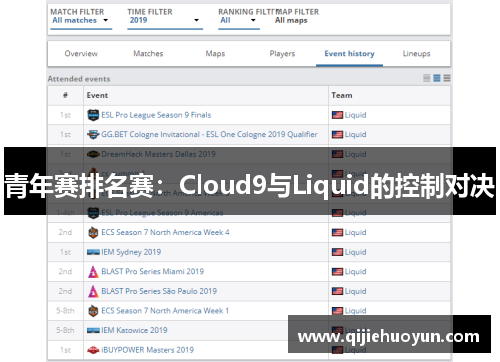Click Liquid in the BLAST Miami row
The image size is (500, 362).
[356, 272]
